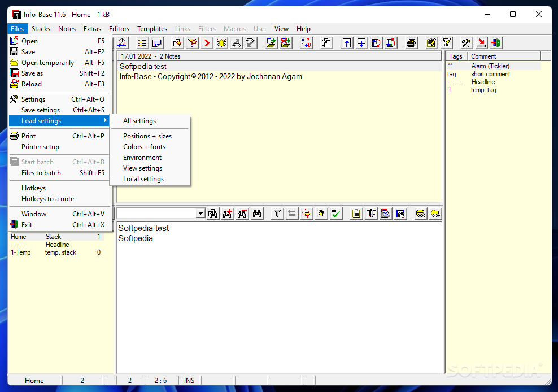The height and width of the screenshot is (392, 558).
Task: Click the blue note page toolbar icon
Action: [157, 43]
